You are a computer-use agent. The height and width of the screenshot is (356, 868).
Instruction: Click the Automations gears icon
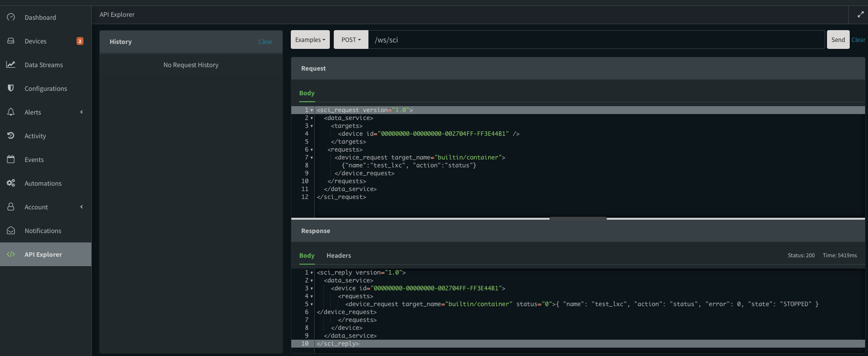point(11,183)
